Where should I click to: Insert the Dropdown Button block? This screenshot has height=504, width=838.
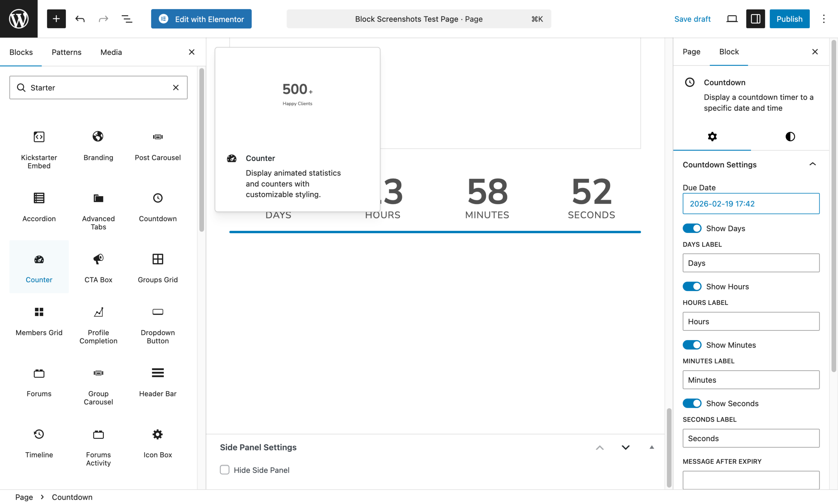pyautogui.click(x=158, y=325)
